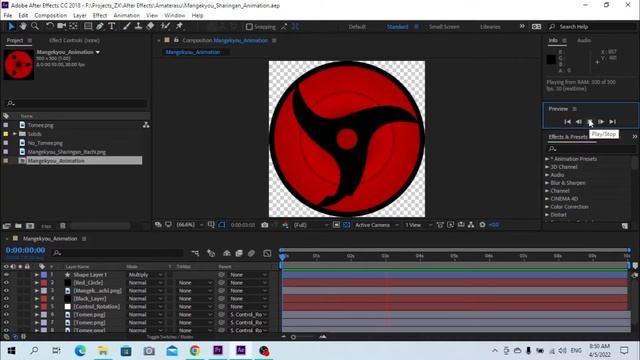
Task: Open the Layer menu
Action: click(80, 16)
